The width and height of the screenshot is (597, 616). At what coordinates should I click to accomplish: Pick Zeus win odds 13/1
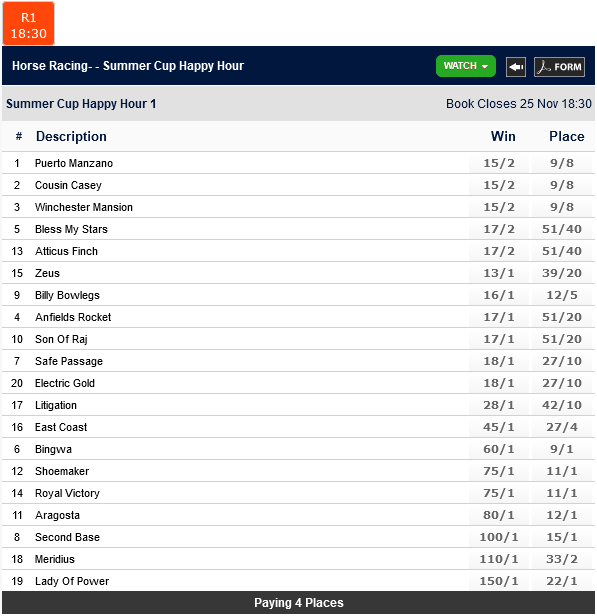pos(499,273)
